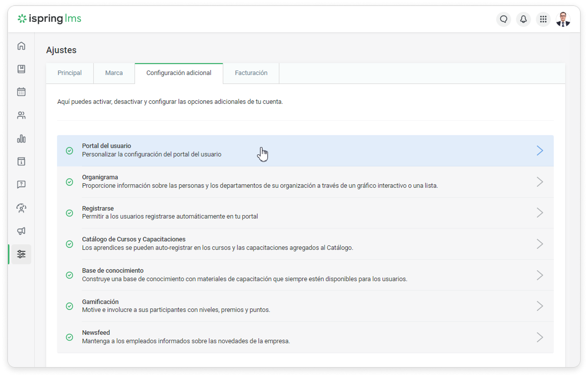The width and height of the screenshot is (588, 377).
Task: Expand Registrarse using the right chevron
Action: coord(540,213)
